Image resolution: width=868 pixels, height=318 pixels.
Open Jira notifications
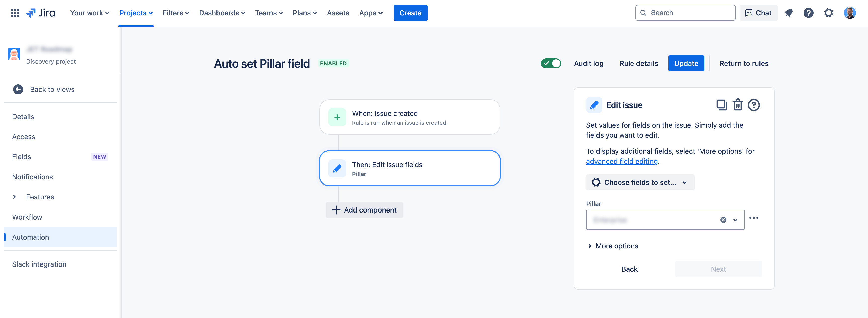[788, 13]
